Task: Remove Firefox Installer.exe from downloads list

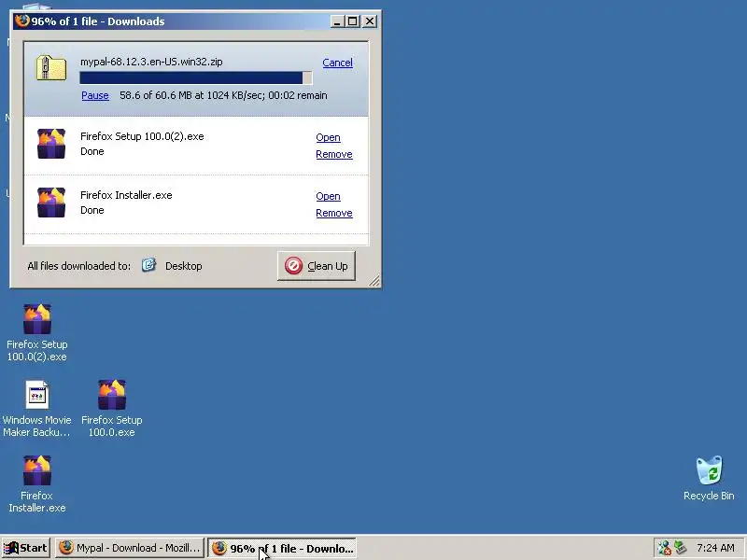Action: click(334, 213)
